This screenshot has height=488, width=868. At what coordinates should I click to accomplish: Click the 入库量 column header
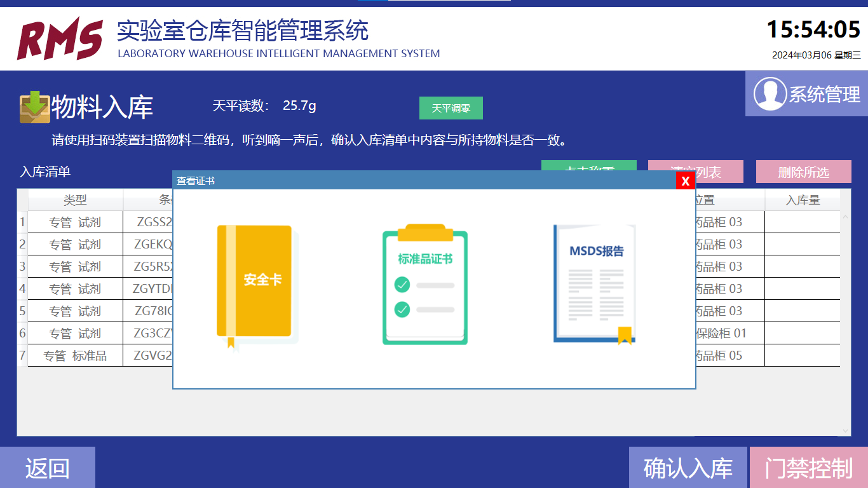pos(803,200)
